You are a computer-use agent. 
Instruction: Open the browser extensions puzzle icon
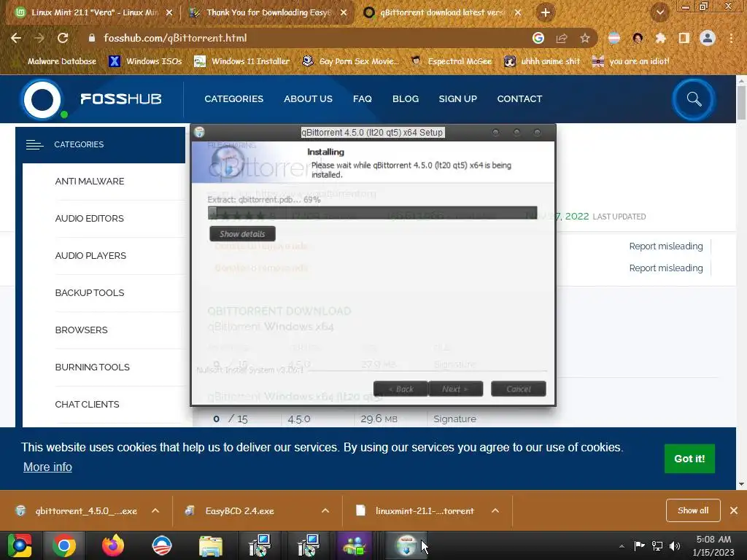[660, 38]
